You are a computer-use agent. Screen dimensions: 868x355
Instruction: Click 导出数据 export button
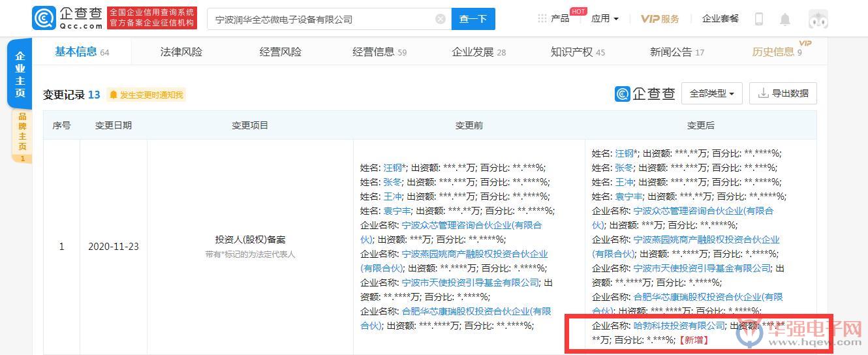(783, 93)
